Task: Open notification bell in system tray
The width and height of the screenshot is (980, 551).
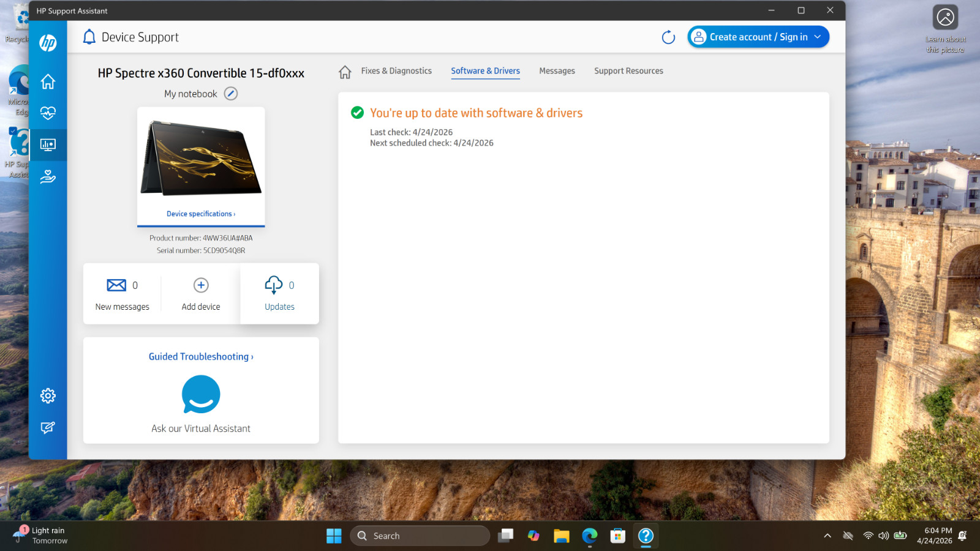Action: tap(962, 536)
